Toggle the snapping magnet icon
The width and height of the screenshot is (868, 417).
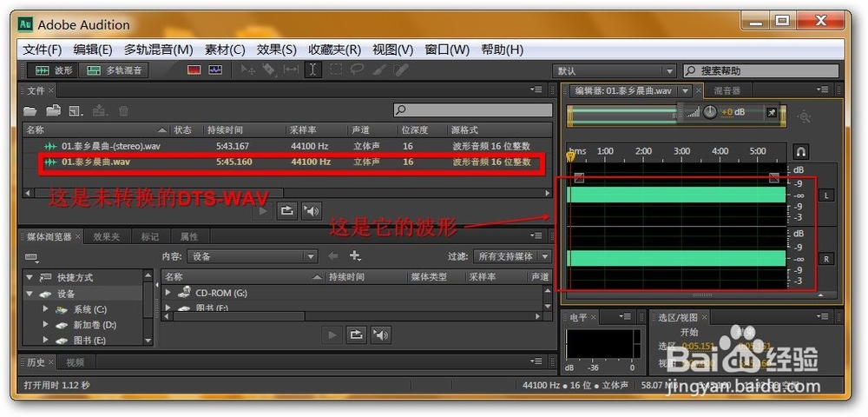[x=800, y=151]
